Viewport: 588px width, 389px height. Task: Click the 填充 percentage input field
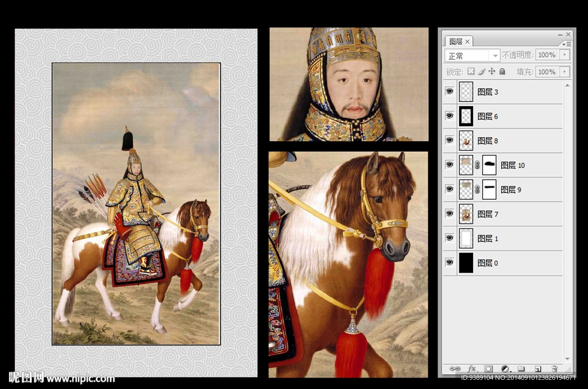point(546,72)
